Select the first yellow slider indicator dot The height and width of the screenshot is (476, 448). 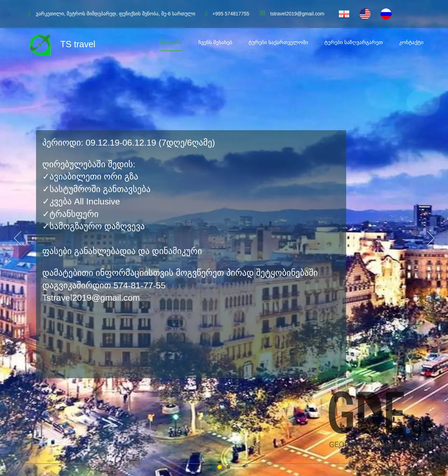tap(219, 467)
